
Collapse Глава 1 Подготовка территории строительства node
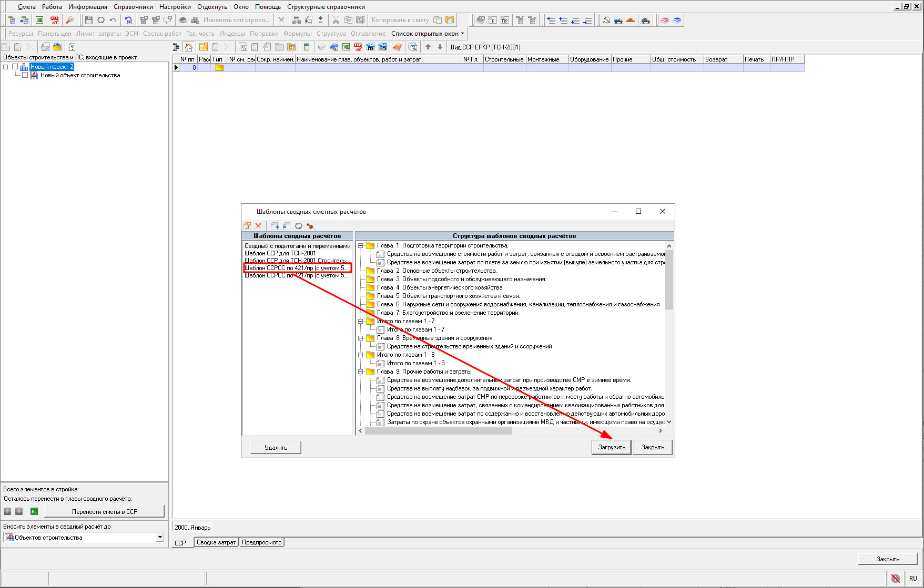click(361, 245)
